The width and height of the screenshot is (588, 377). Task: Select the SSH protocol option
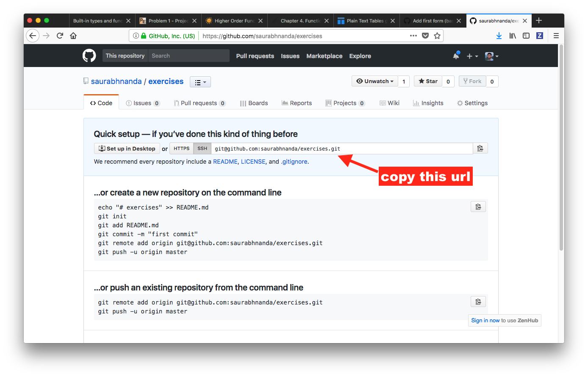(x=202, y=148)
